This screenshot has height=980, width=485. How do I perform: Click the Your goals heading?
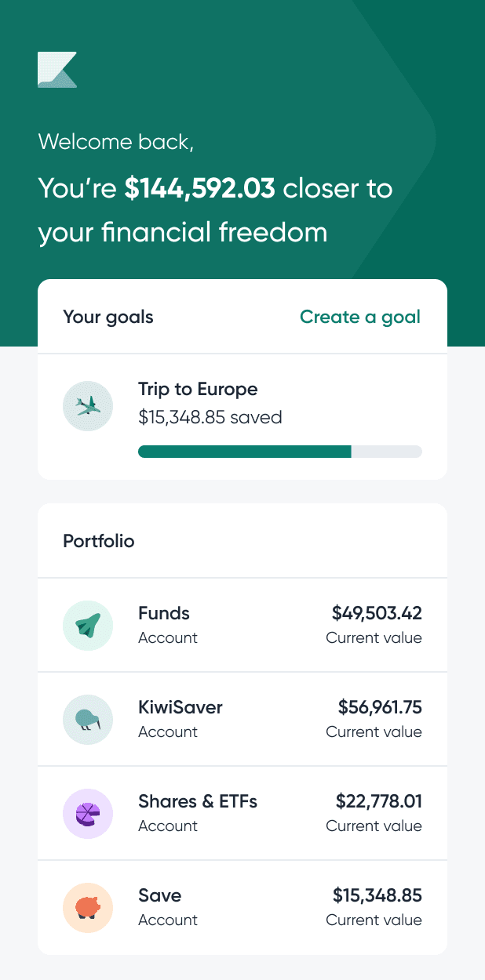click(108, 317)
